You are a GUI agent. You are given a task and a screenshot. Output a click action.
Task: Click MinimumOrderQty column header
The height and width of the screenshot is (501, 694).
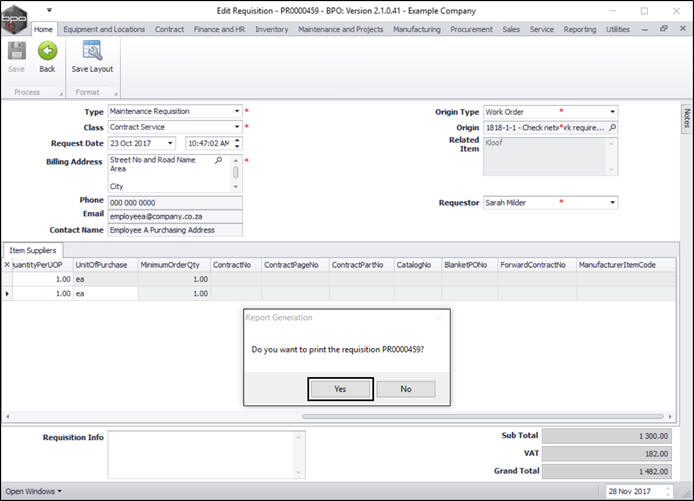coord(174,265)
